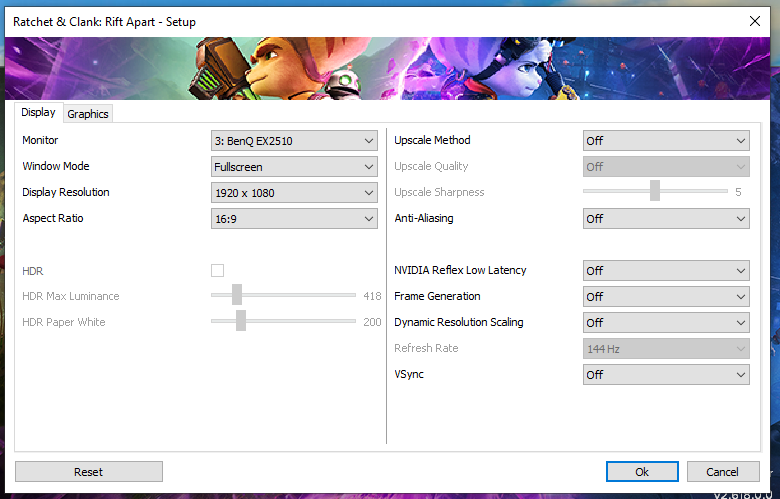Click the disabled Upscale Quality dropdown

(x=666, y=167)
